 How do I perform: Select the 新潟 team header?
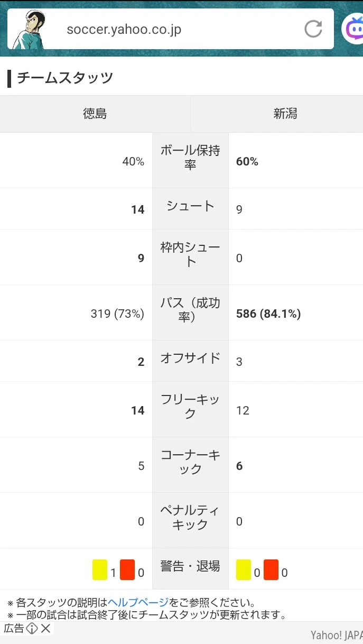tap(285, 114)
